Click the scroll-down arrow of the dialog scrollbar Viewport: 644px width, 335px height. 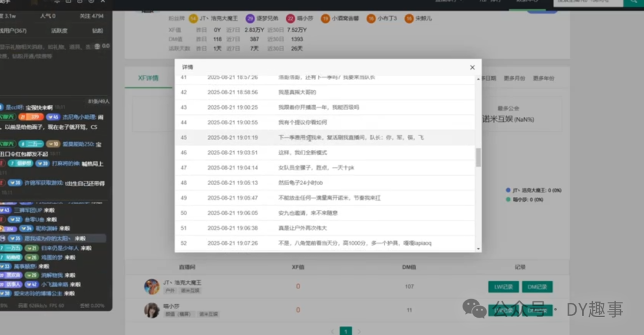pyautogui.click(x=478, y=248)
